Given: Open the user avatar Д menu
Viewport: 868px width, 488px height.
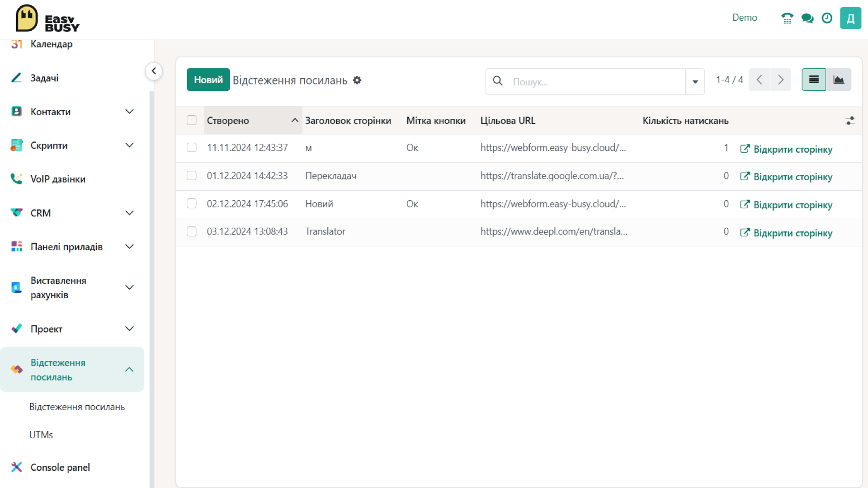Looking at the screenshot, I should [850, 18].
